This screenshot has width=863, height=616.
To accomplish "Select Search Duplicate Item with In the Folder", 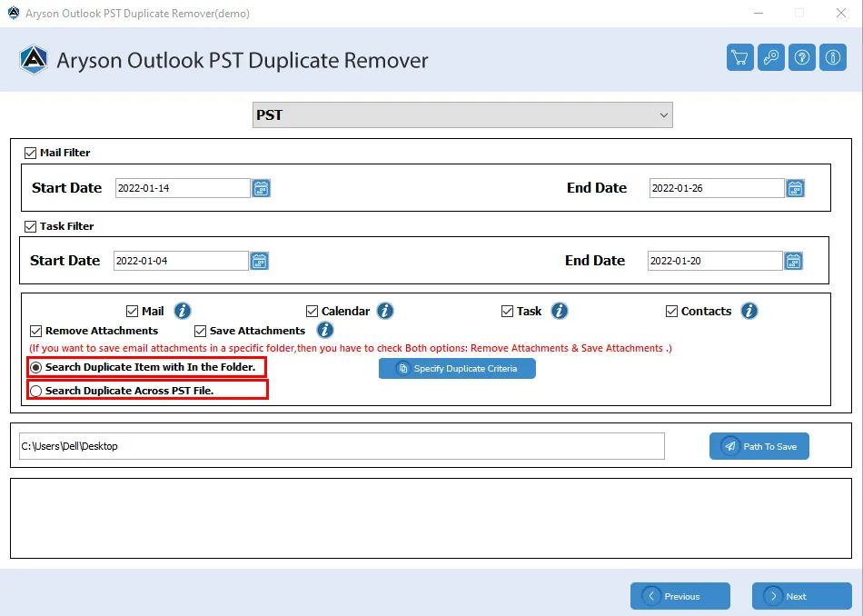I will point(35,367).
